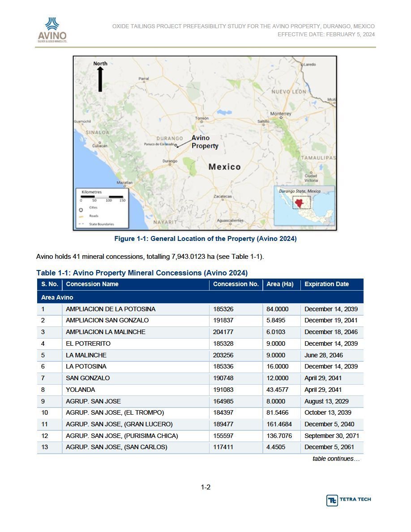Image resolution: width=411 pixels, height=532 pixels.
Task: Click the "Table 1-1: Avino Property Mineral Concessions" heading
Action: point(142,273)
